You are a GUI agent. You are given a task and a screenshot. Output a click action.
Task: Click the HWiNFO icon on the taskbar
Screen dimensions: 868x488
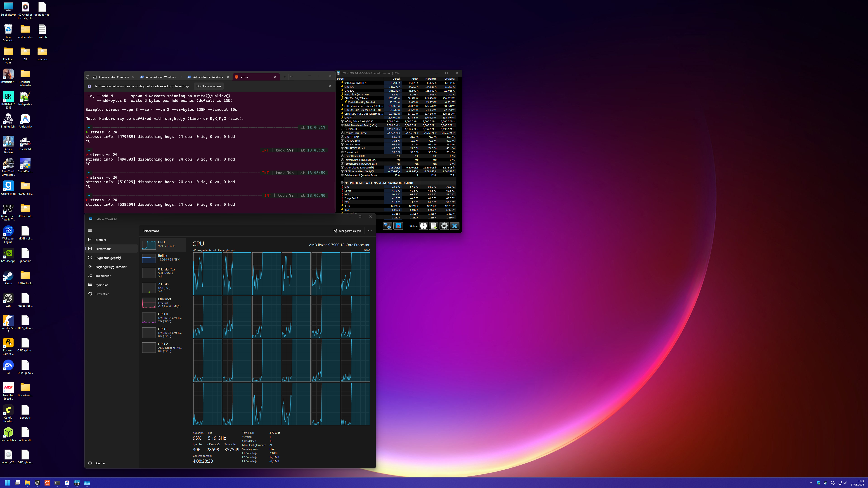[x=77, y=483]
